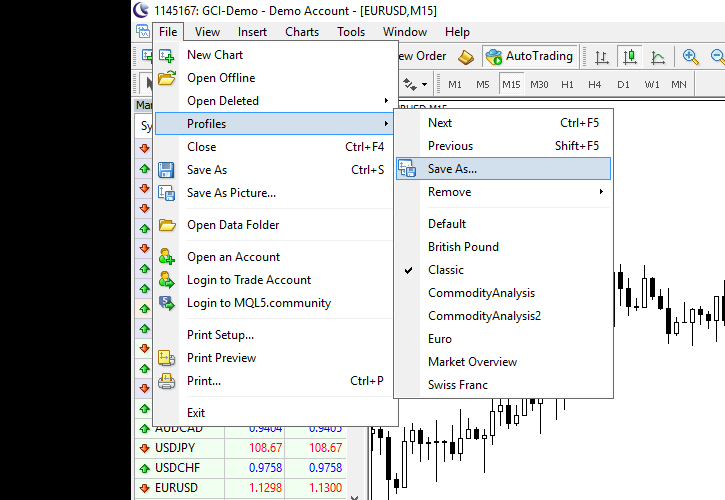Expand the Profiles submenu entry

click(x=274, y=123)
